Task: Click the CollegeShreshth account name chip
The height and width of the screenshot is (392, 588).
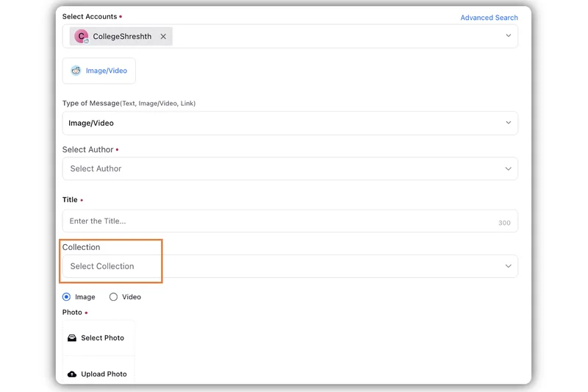Action: (122, 37)
